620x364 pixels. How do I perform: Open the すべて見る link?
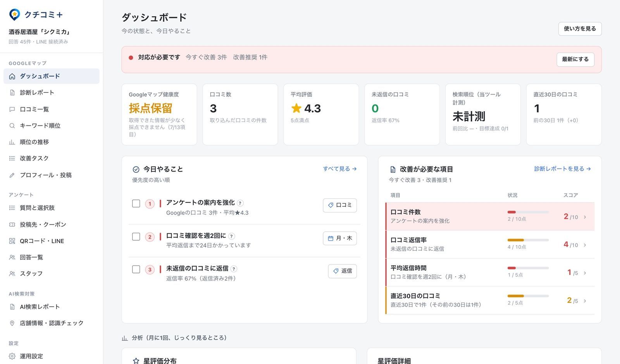tap(340, 169)
